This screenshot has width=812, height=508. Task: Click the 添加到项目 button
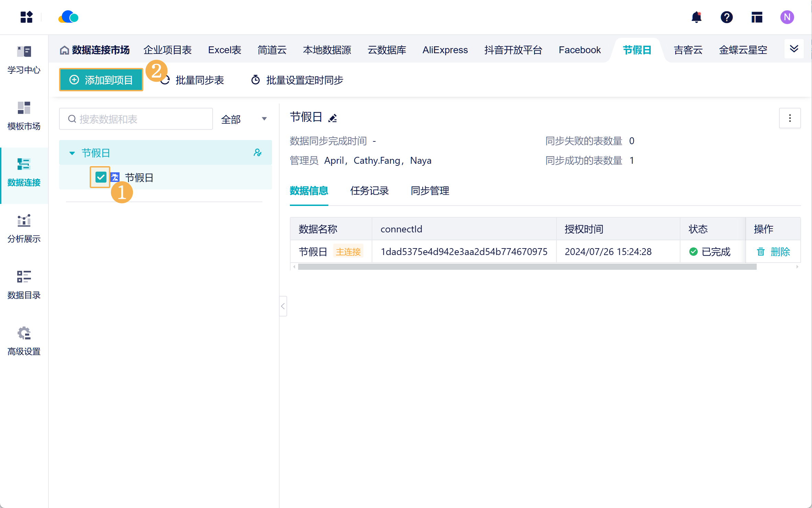[101, 80]
